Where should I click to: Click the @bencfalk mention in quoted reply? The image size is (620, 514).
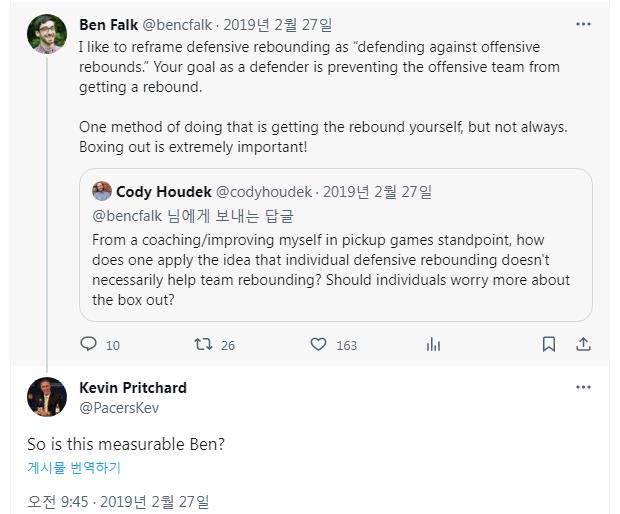(127, 216)
